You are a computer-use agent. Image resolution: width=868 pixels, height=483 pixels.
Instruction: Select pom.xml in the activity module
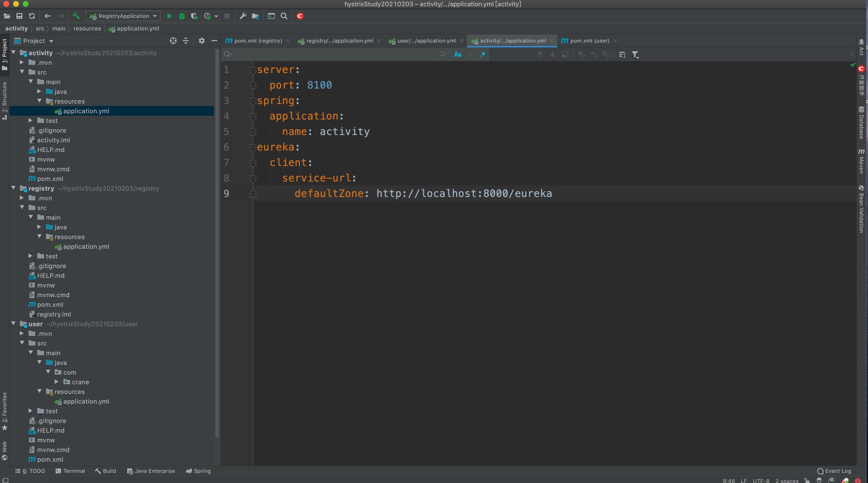click(50, 179)
